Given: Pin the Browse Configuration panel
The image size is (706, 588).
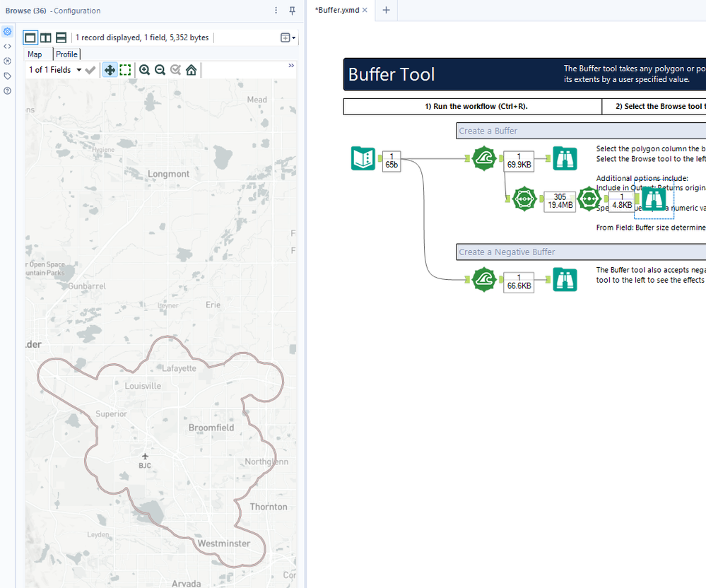Looking at the screenshot, I should [x=292, y=11].
